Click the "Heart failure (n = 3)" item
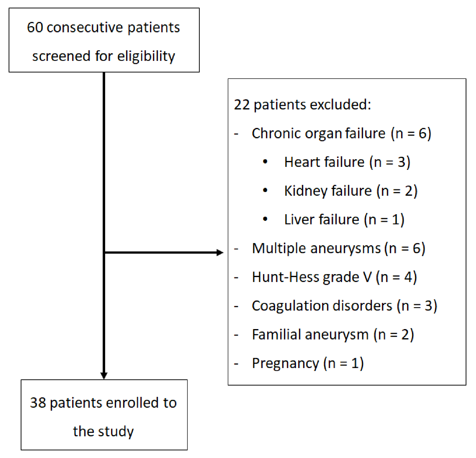The width and height of the screenshot is (476, 458). coord(347,162)
